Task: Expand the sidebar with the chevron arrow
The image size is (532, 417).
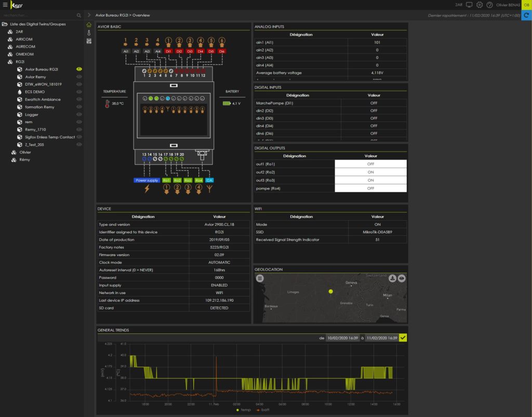Action: 89,15
